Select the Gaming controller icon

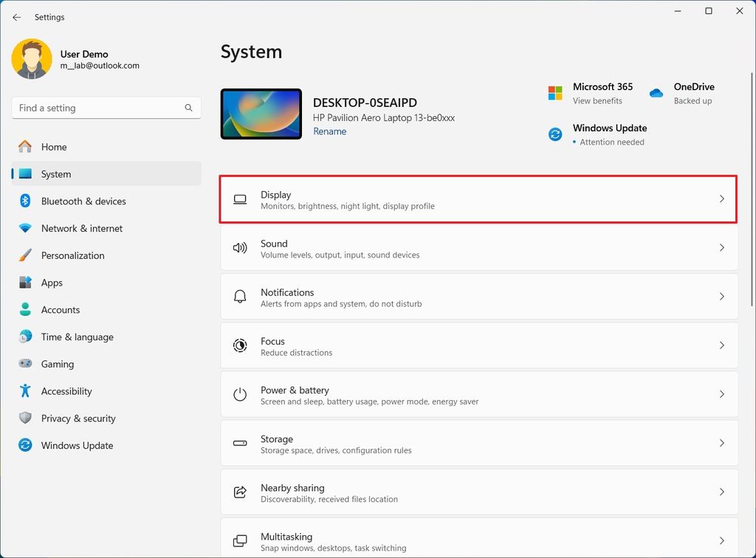(x=25, y=364)
